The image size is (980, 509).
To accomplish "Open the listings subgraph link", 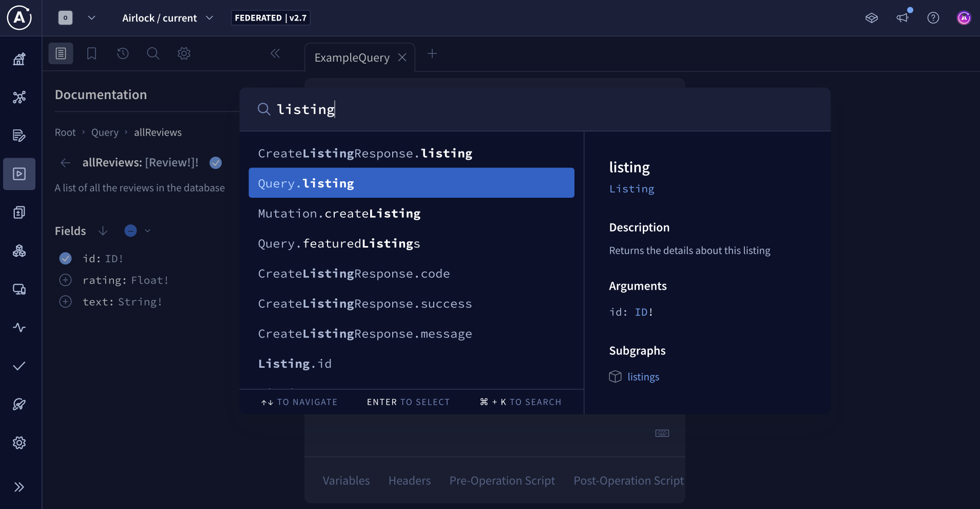I will [x=643, y=377].
